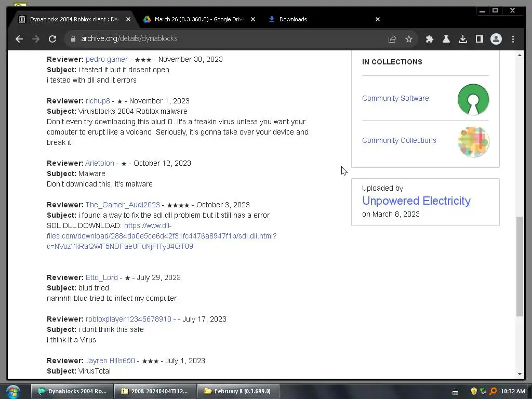Click the security shield tray icon
The image size is (532, 399).
(474, 391)
